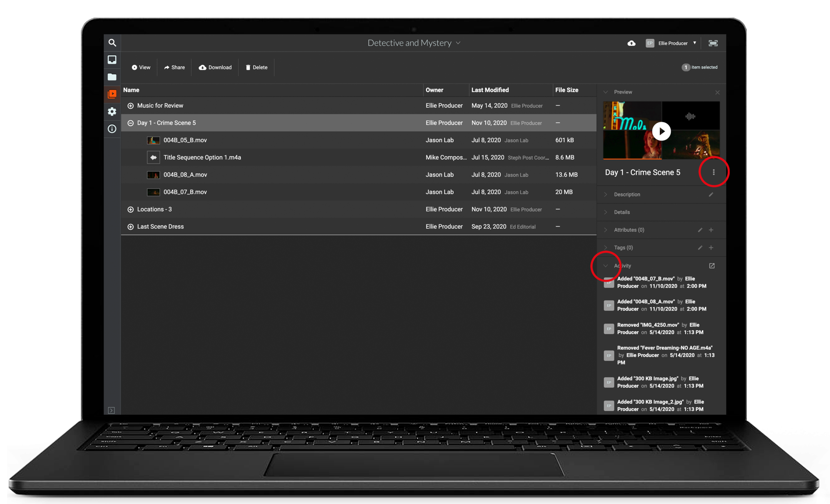Open Activity in the pop-out icon
Viewport: 830px width, 504px height.
pyautogui.click(x=712, y=265)
